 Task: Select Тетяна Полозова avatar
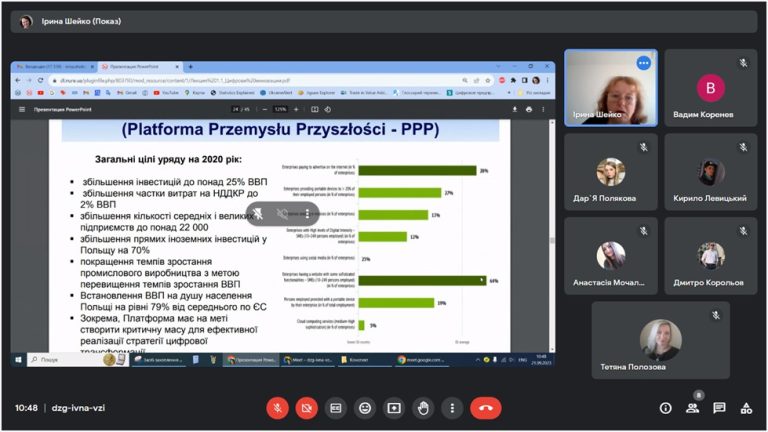click(661, 340)
